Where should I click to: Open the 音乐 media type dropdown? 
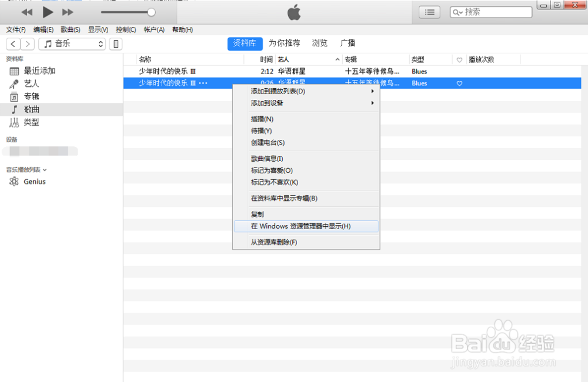[x=72, y=44]
